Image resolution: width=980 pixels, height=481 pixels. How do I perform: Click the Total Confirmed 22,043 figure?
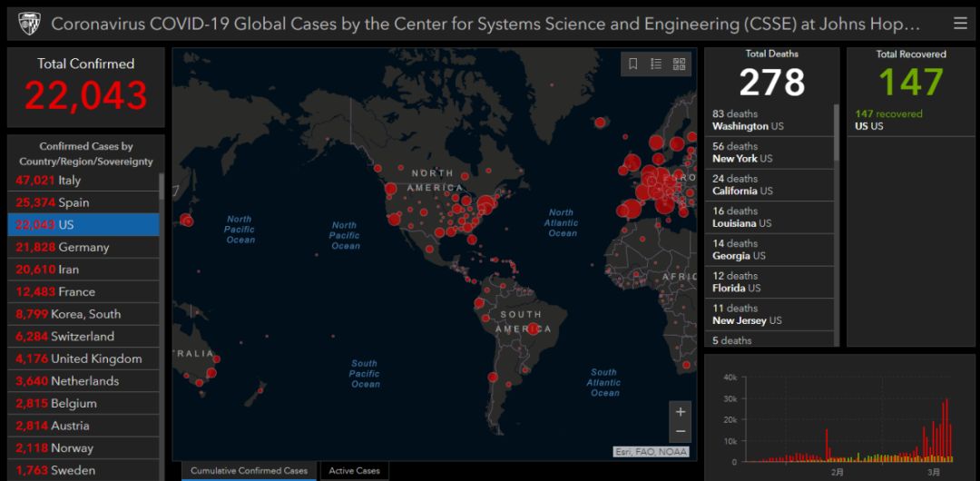85,95
